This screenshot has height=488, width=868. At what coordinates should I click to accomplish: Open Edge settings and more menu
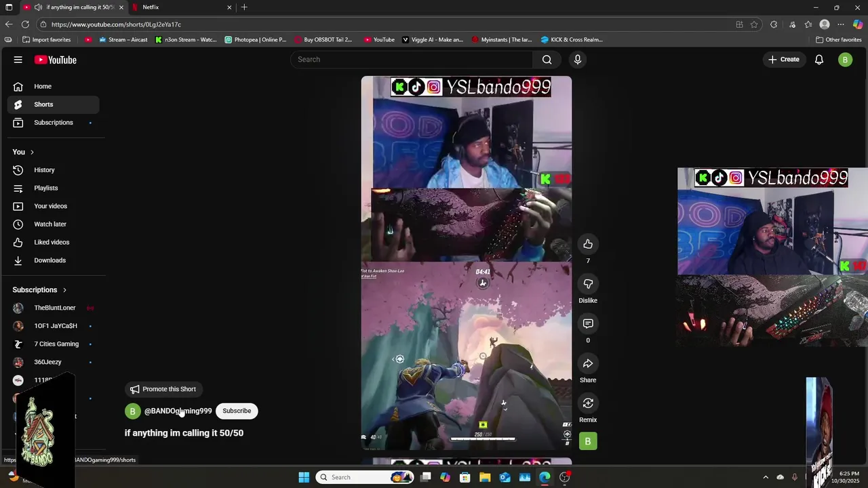click(x=841, y=24)
